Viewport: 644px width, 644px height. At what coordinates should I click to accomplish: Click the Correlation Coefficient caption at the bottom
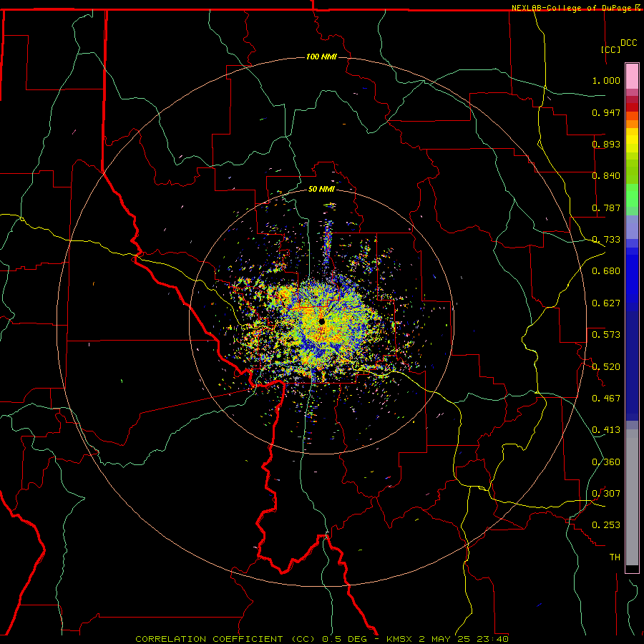pyautogui.click(x=322, y=639)
